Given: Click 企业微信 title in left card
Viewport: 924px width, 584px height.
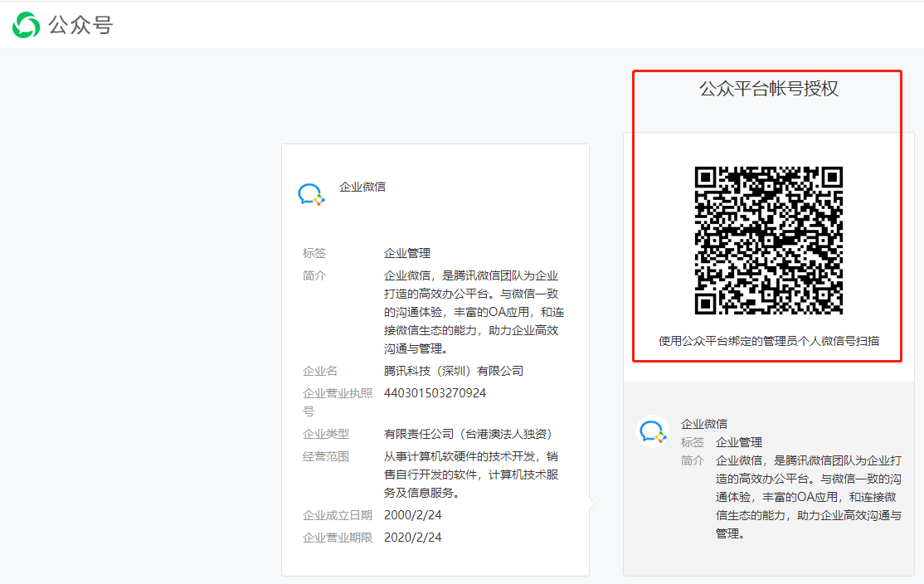Looking at the screenshot, I should coord(362,187).
